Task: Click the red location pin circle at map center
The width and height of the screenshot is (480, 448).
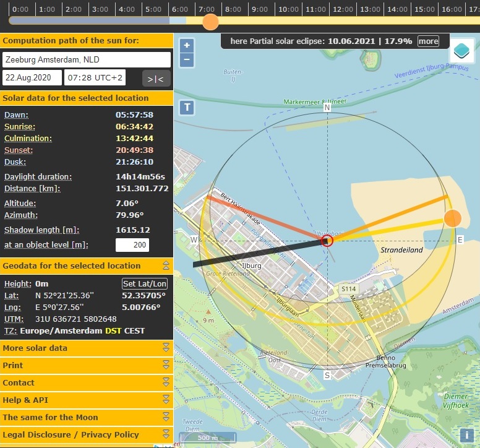Action: coord(328,241)
